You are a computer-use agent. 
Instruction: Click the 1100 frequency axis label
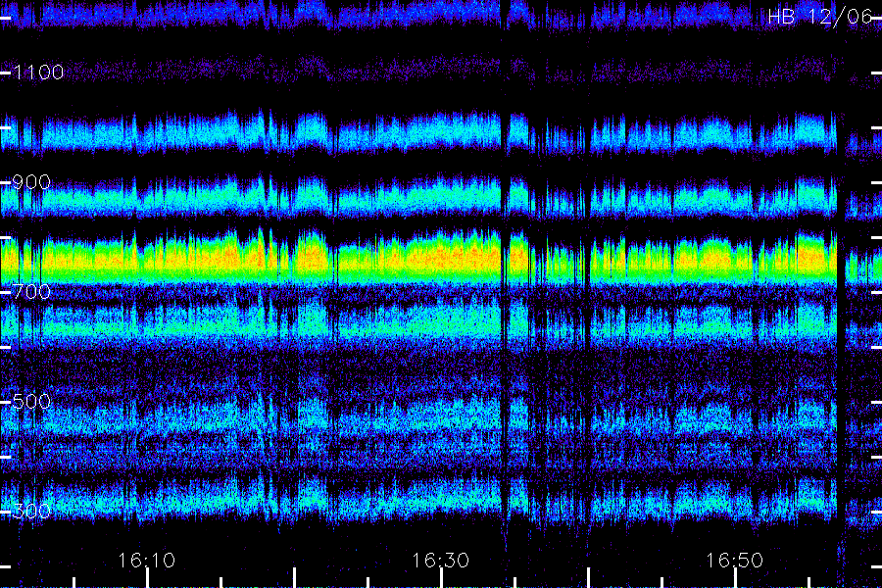(38, 72)
